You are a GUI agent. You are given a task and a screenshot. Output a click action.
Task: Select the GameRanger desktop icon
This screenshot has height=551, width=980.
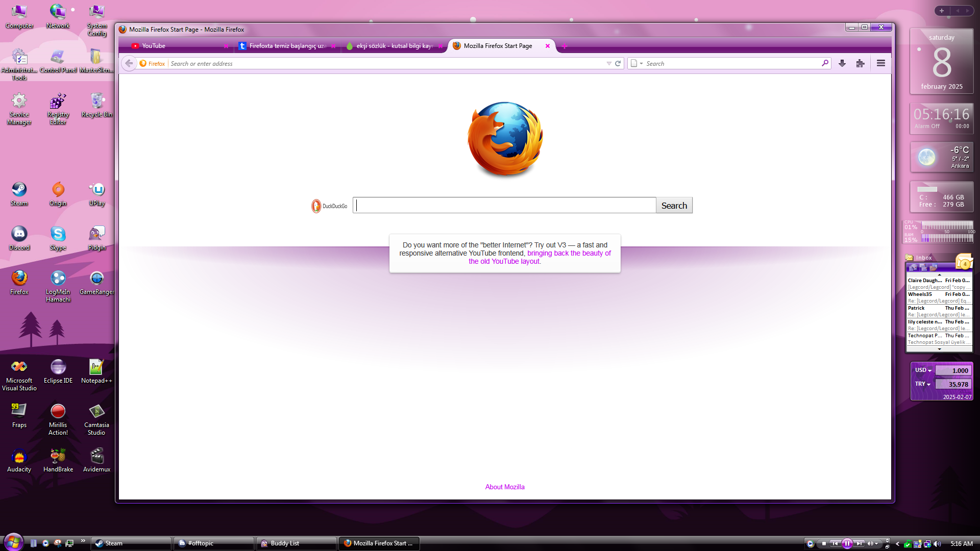[97, 283]
